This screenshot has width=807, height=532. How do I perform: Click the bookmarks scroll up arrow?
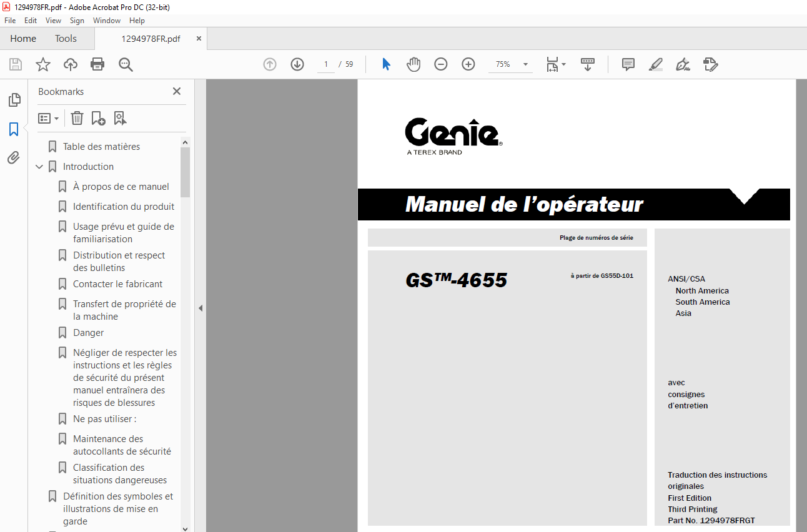click(x=186, y=142)
